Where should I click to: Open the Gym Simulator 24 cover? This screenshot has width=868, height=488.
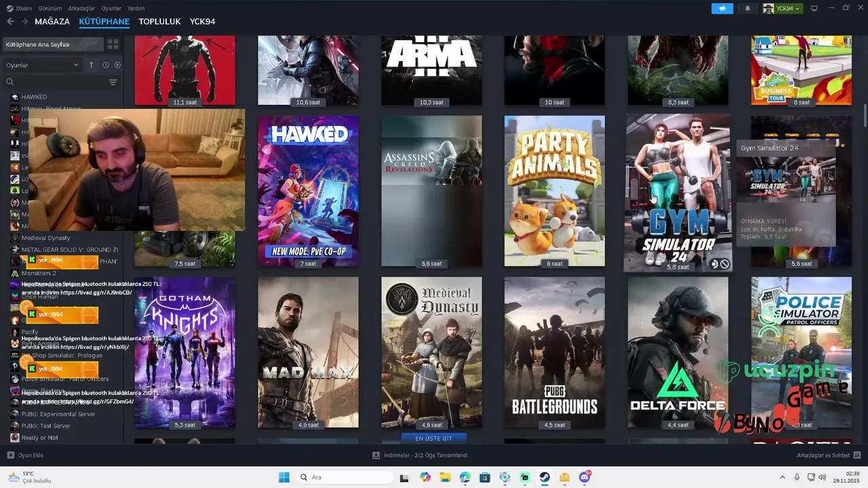pos(677,192)
